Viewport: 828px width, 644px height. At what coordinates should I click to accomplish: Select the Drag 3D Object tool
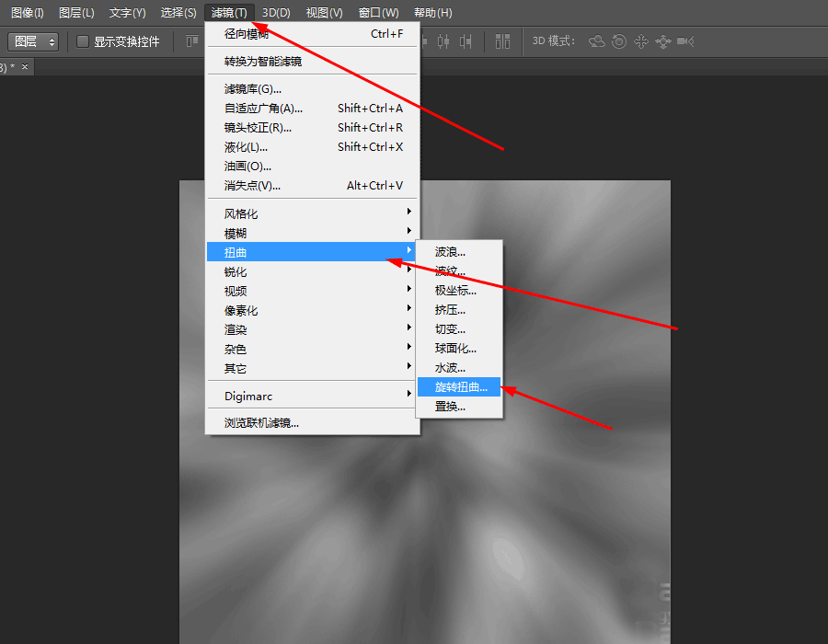coord(641,41)
